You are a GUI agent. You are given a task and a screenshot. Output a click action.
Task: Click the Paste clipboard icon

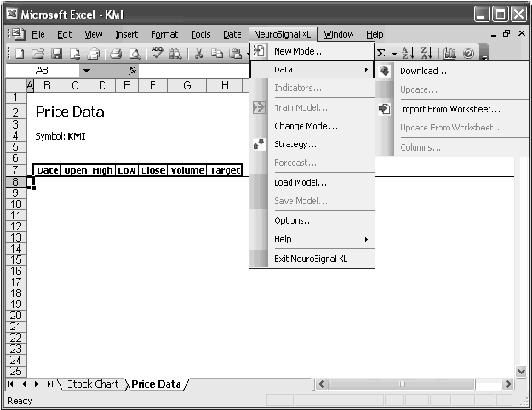(235, 54)
